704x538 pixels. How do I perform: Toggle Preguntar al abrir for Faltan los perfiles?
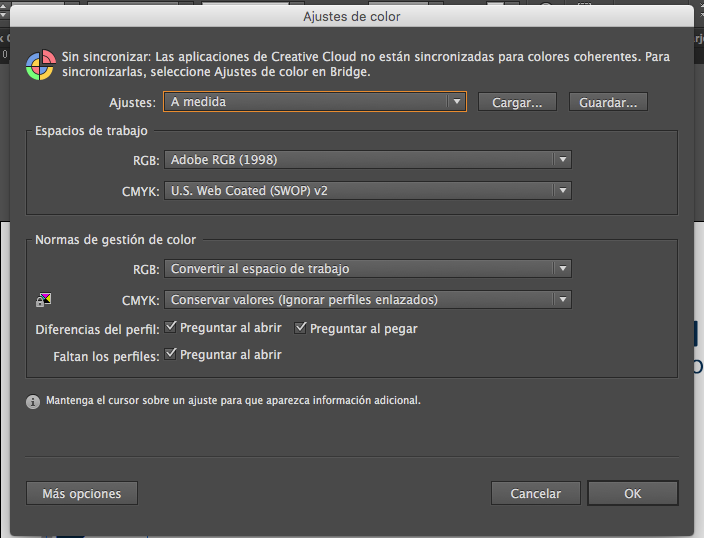click(x=170, y=354)
